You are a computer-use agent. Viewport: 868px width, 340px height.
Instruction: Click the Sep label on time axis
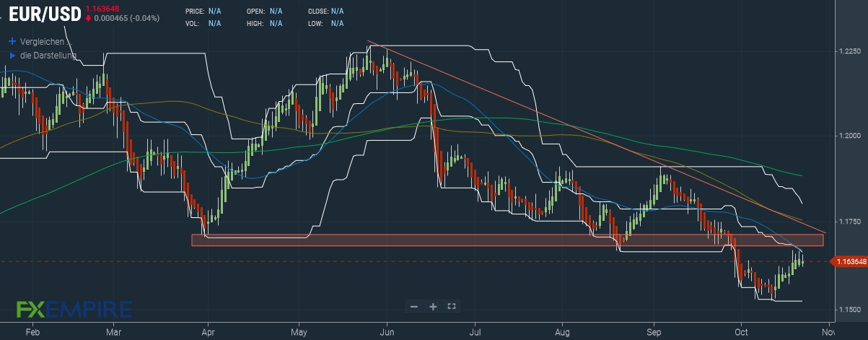click(x=654, y=333)
